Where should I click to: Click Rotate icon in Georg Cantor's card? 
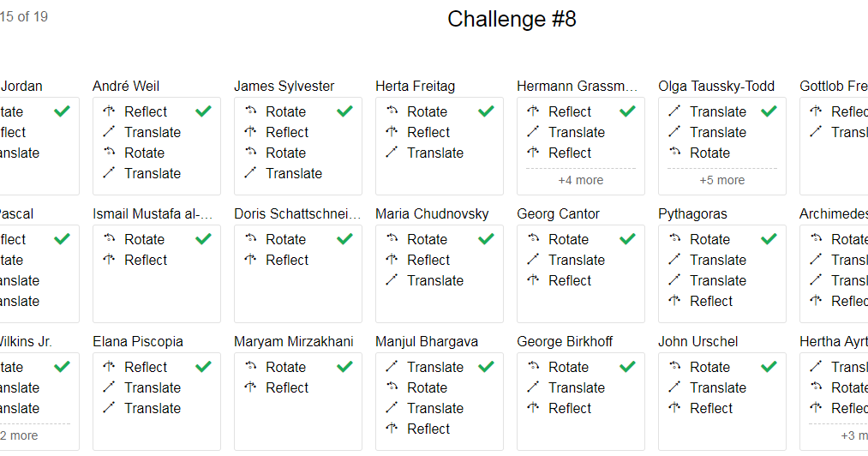pyautogui.click(x=533, y=239)
